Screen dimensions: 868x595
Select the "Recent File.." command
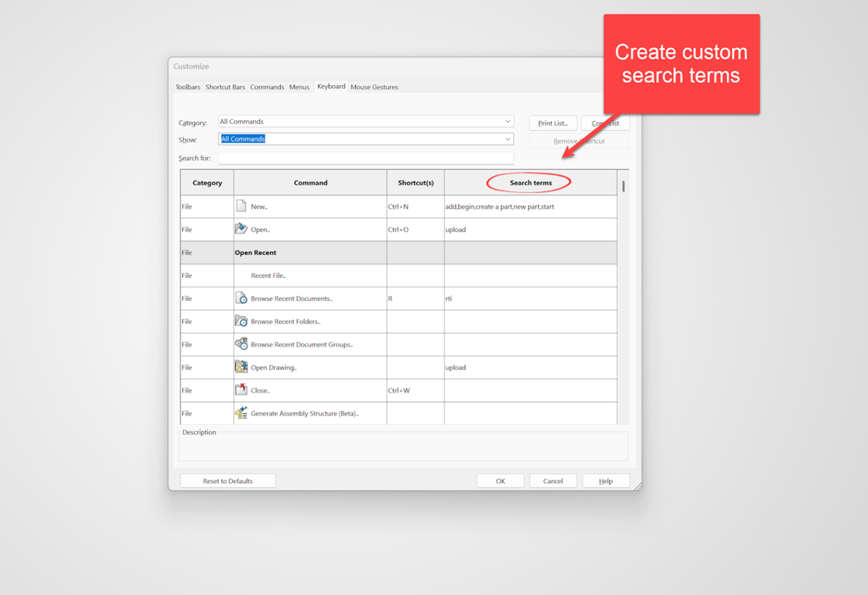point(268,276)
